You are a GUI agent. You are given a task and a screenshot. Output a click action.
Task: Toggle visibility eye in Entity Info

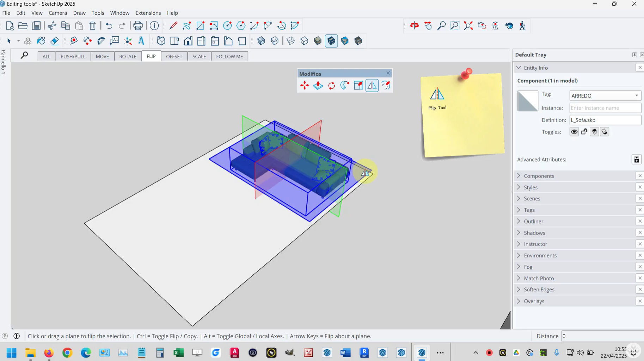click(574, 132)
